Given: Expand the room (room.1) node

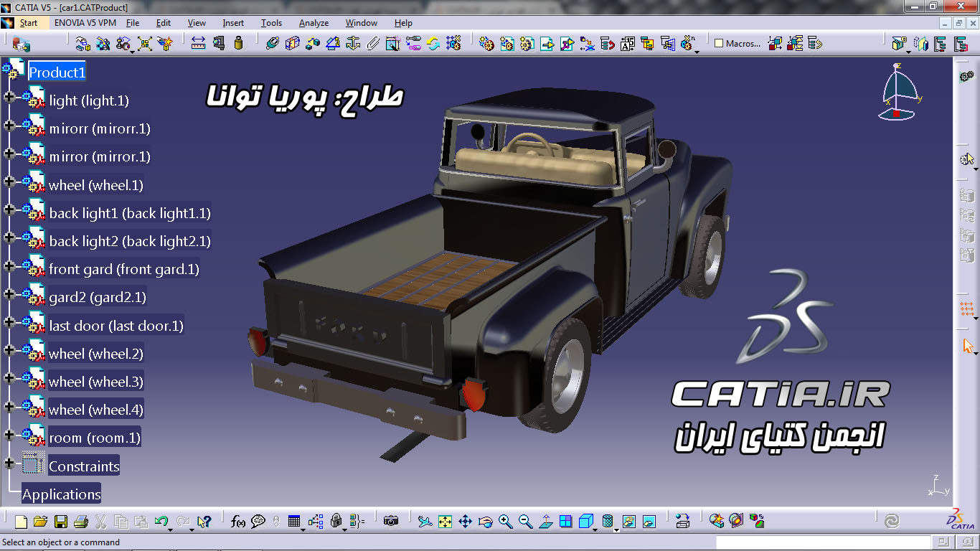Looking at the screenshot, I should click(9, 434).
